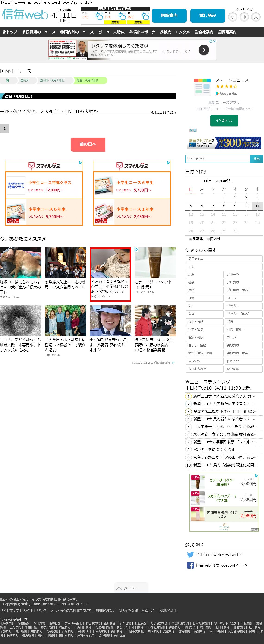
Task: Open 会社案内 menu item
Action: (x=204, y=32)
